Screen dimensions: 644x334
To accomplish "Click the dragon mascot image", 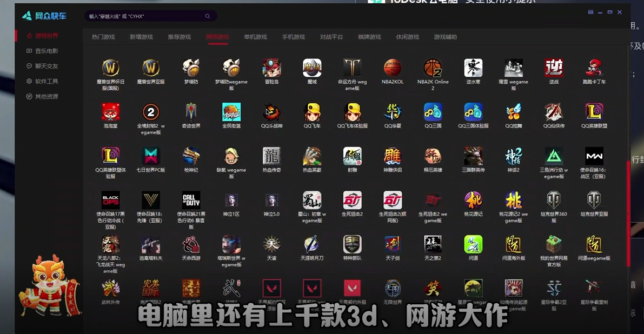I will tap(50, 285).
